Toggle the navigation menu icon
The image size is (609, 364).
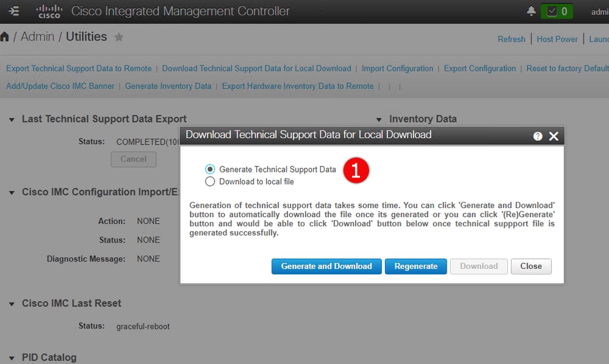tap(13, 11)
